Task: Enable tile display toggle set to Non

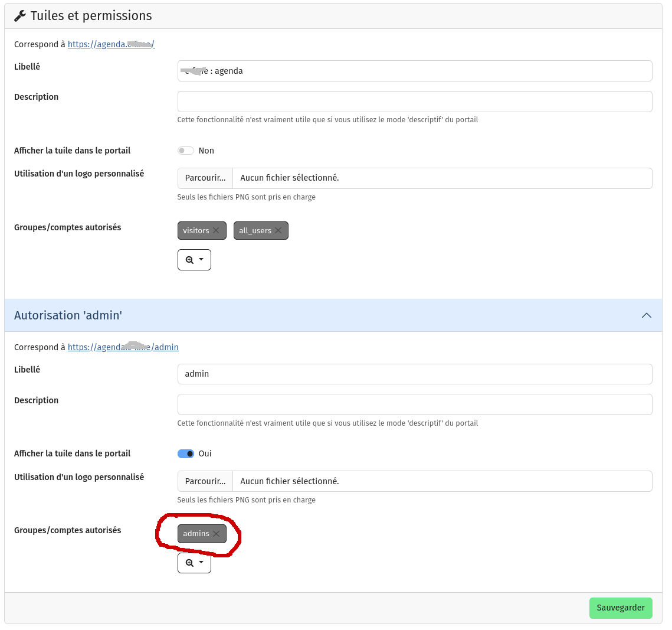Action: pos(186,151)
